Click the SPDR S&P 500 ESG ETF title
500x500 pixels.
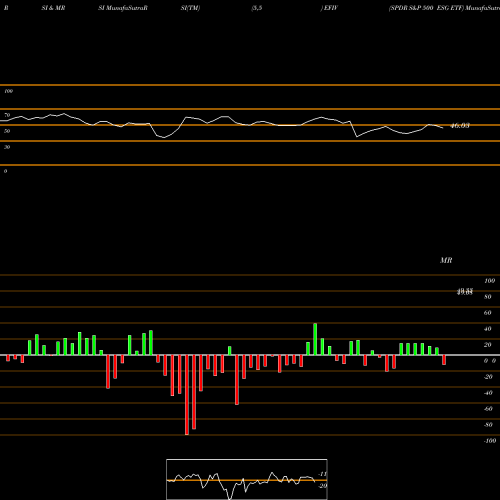coord(427,8)
